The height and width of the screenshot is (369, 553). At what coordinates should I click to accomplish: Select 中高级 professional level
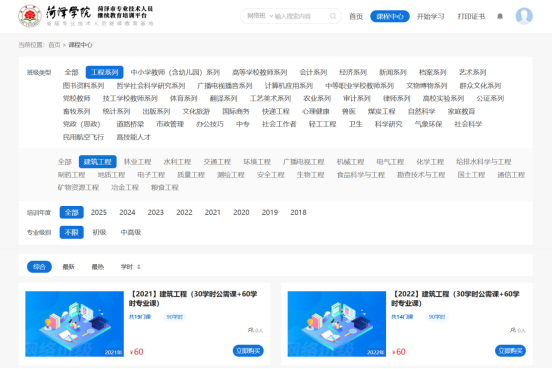click(x=131, y=232)
